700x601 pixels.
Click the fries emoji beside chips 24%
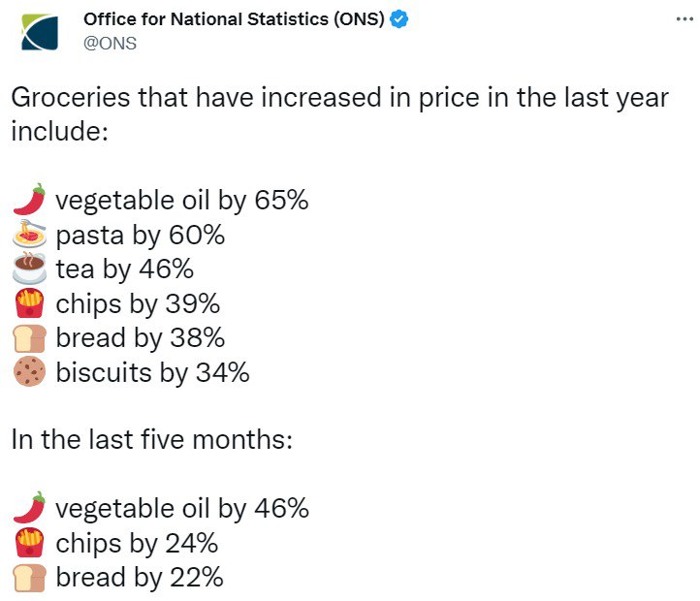[x=29, y=543]
